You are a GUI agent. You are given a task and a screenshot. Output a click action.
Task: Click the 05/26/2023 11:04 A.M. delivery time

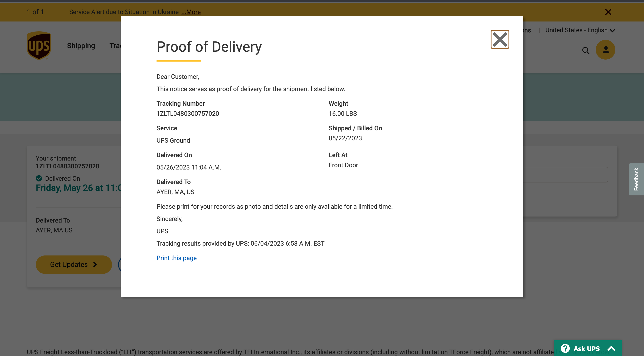pos(189,167)
